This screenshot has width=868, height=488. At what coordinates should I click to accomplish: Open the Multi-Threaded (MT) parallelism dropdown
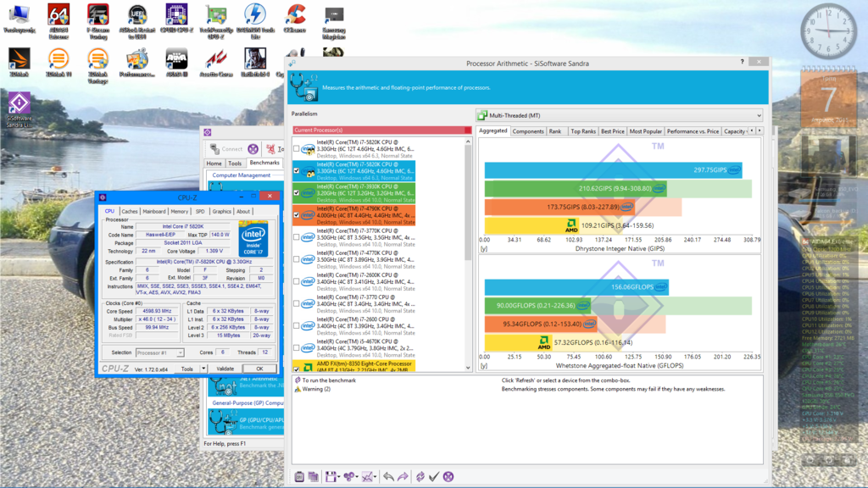coord(620,115)
